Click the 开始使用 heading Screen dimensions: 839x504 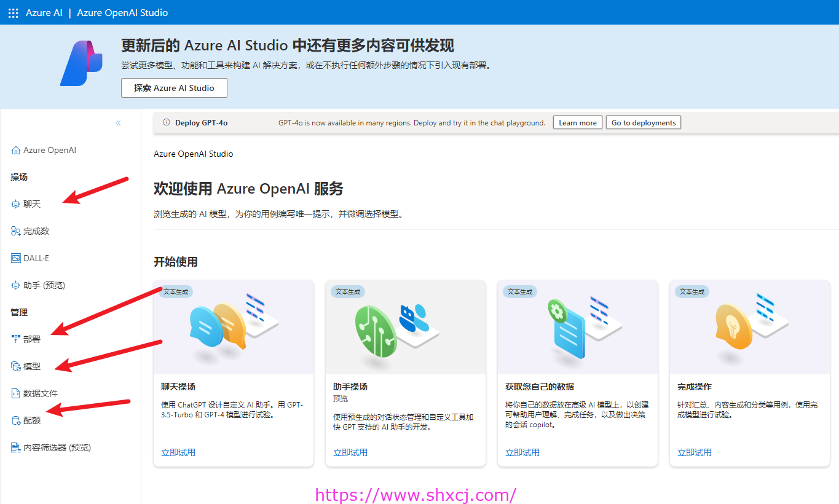[x=176, y=262]
